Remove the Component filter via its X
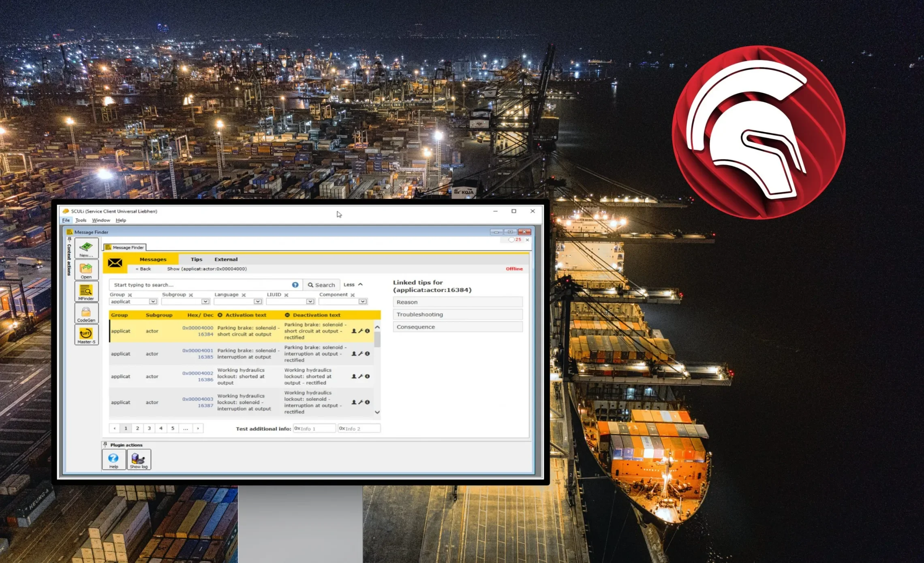Viewport: 924px width, 563px height. (353, 295)
